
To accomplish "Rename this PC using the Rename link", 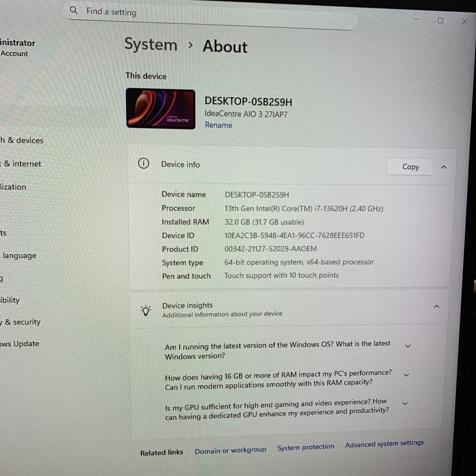I will pos(218,125).
